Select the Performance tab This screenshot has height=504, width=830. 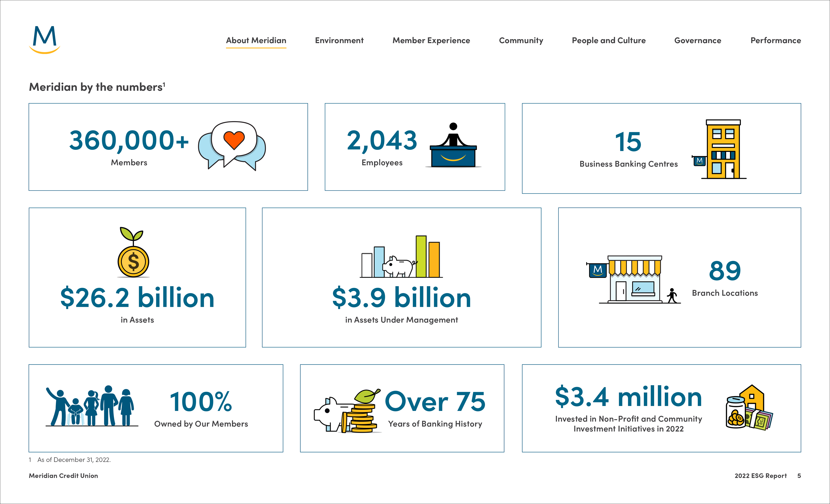pyautogui.click(x=776, y=40)
